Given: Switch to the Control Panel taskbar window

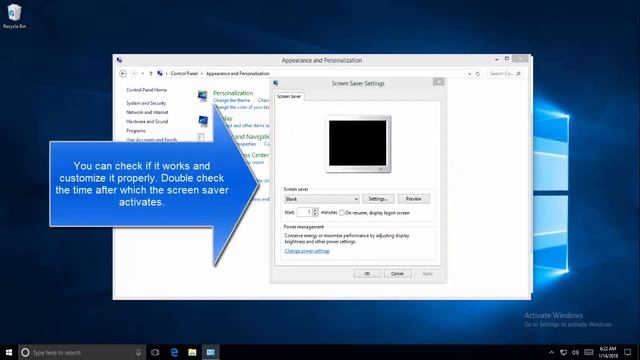Looking at the screenshot, I should tap(211, 352).
